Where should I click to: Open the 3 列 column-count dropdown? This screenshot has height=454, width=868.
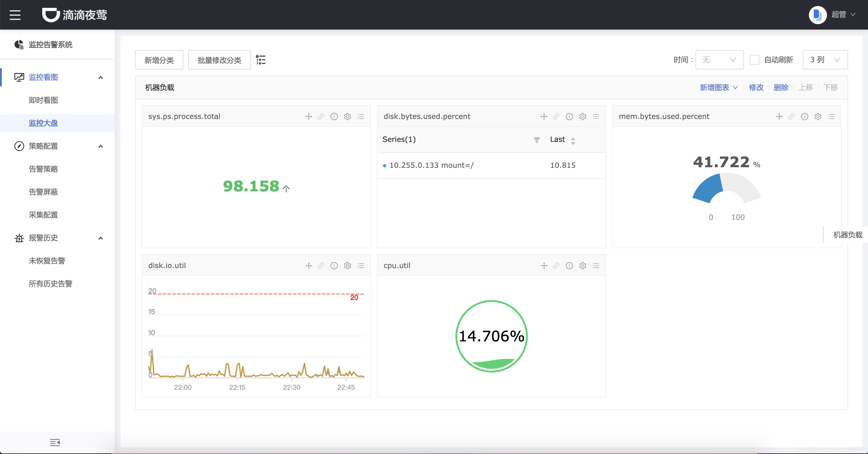pyautogui.click(x=825, y=60)
